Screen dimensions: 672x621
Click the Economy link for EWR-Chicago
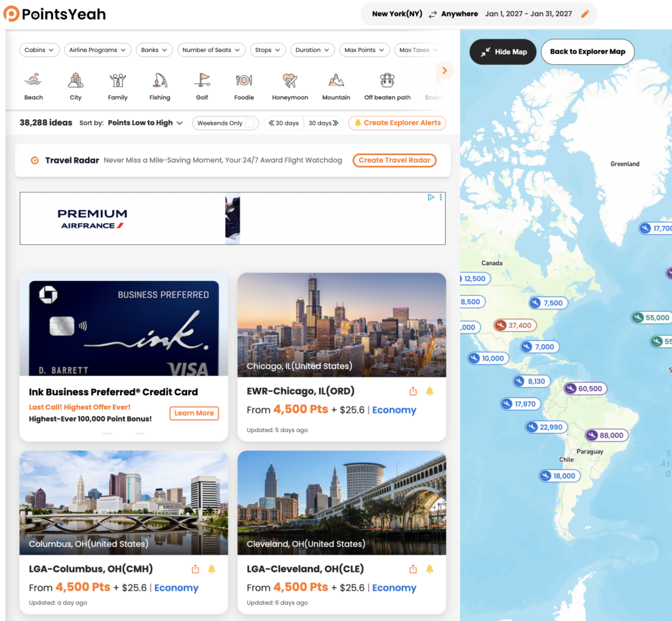394,410
